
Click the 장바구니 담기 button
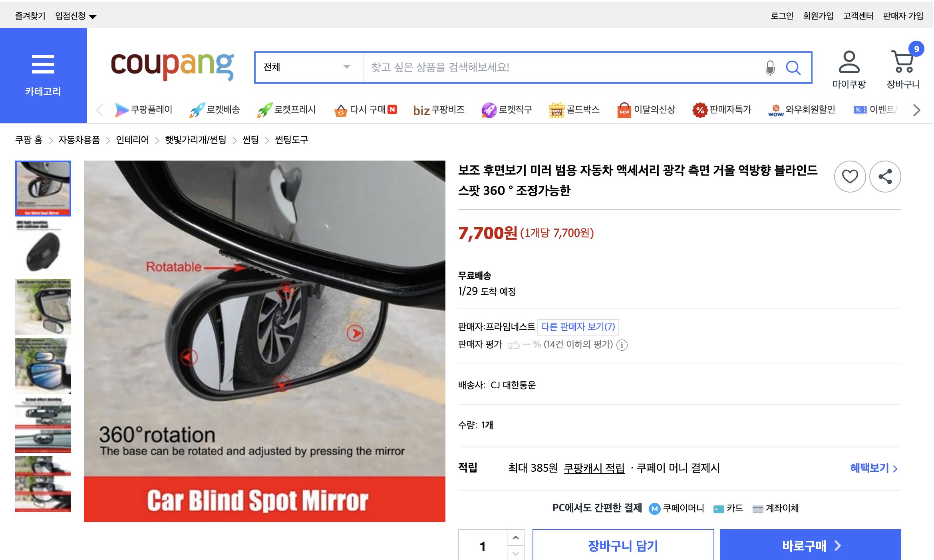(624, 545)
